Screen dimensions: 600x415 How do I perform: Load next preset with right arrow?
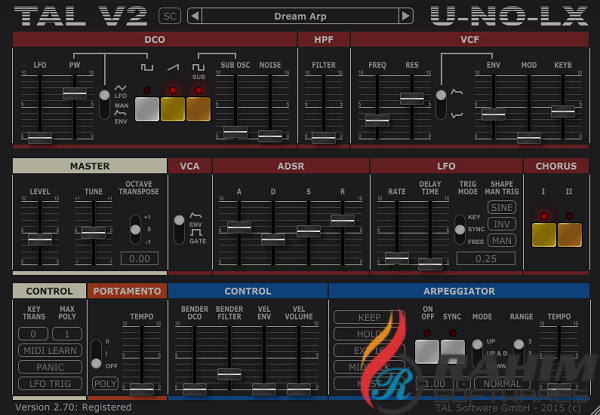(x=405, y=16)
